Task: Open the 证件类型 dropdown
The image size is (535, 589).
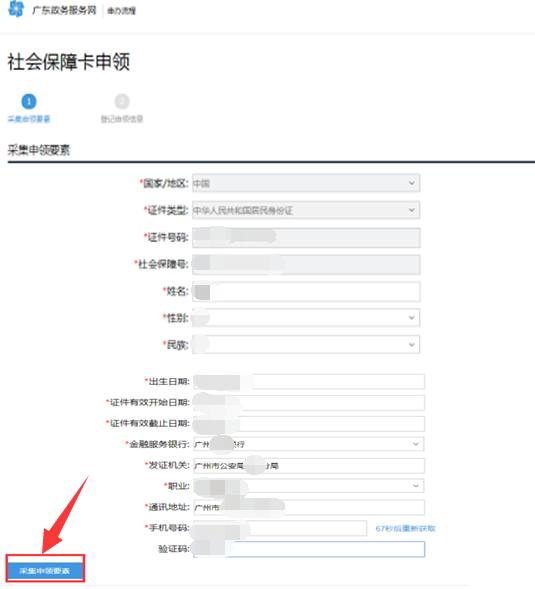Action: click(x=306, y=210)
